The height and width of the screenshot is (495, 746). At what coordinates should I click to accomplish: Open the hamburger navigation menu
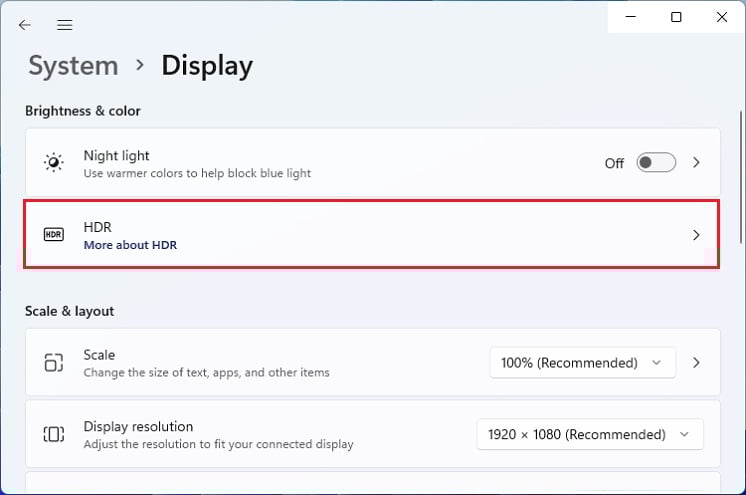[65, 25]
